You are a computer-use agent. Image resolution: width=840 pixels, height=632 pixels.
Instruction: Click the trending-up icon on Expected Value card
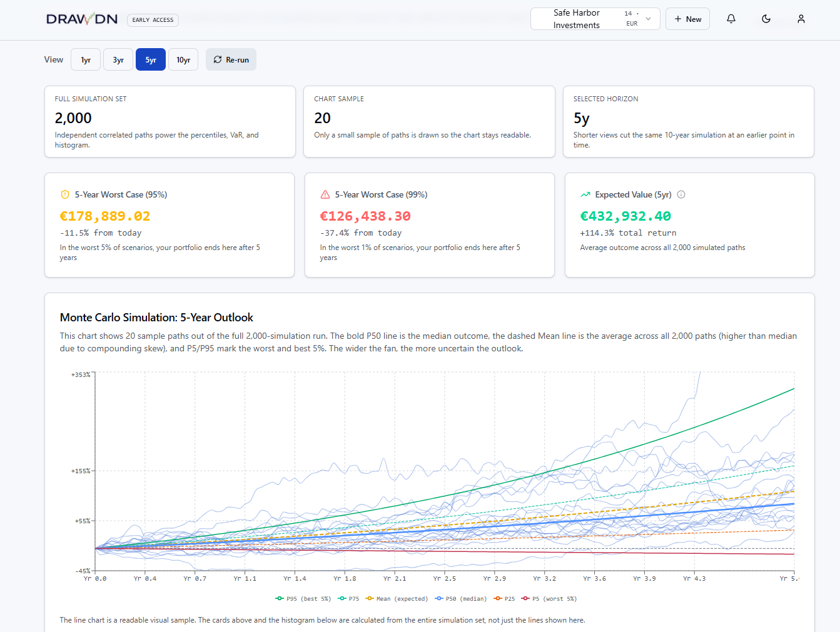pyautogui.click(x=585, y=194)
